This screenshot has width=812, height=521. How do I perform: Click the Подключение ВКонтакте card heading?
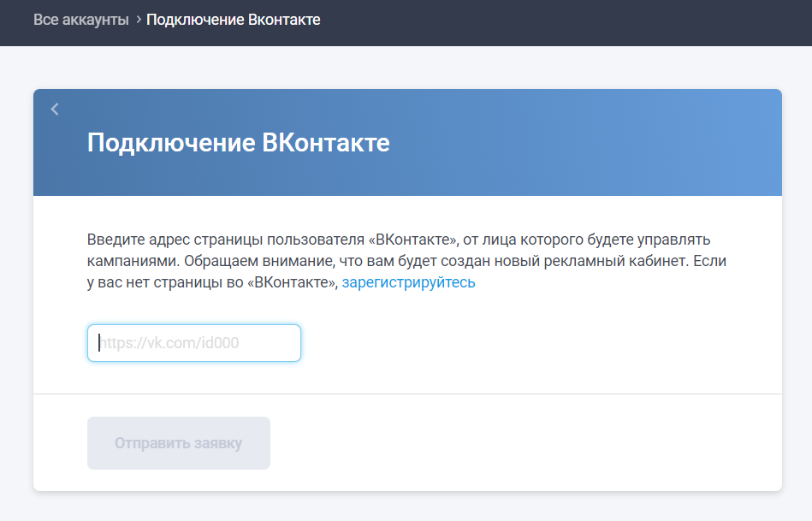tap(238, 142)
